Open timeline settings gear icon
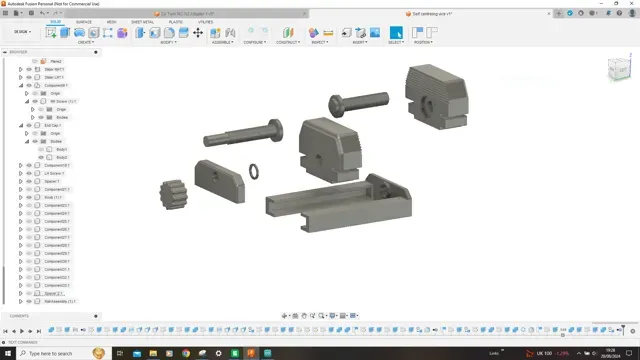Image resolution: width=640 pixels, height=360 pixels. coord(633,331)
